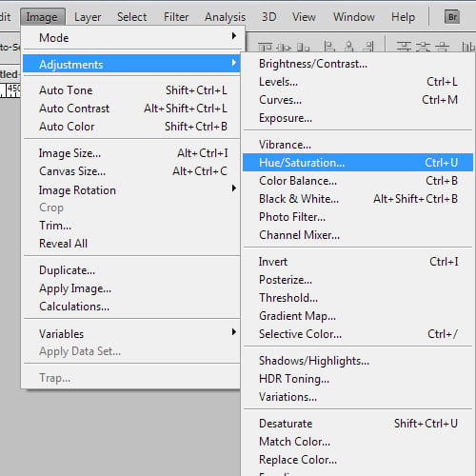Open the Levels adjustment

[x=358, y=82]
